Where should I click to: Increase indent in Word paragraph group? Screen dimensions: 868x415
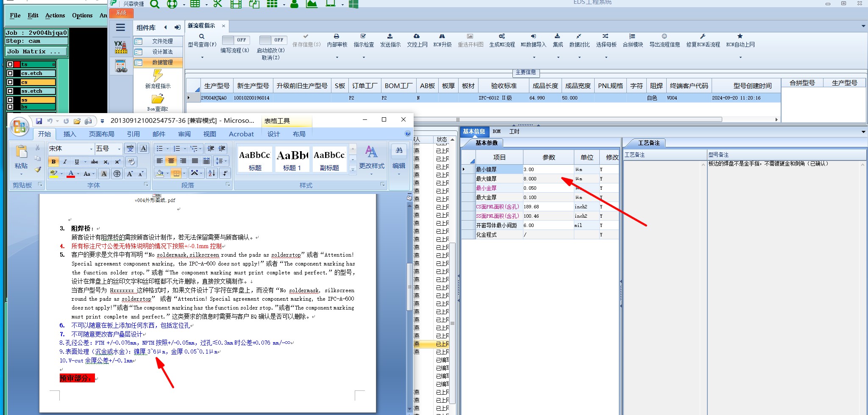point(222,149)
